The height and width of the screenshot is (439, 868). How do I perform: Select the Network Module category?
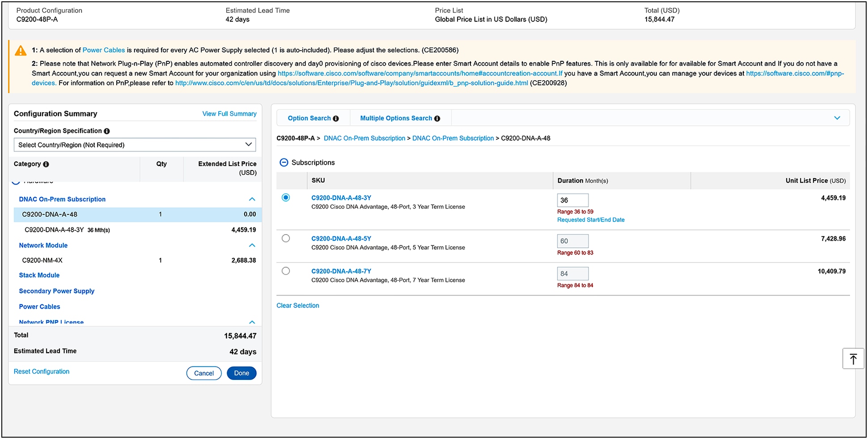pos(43,245)
